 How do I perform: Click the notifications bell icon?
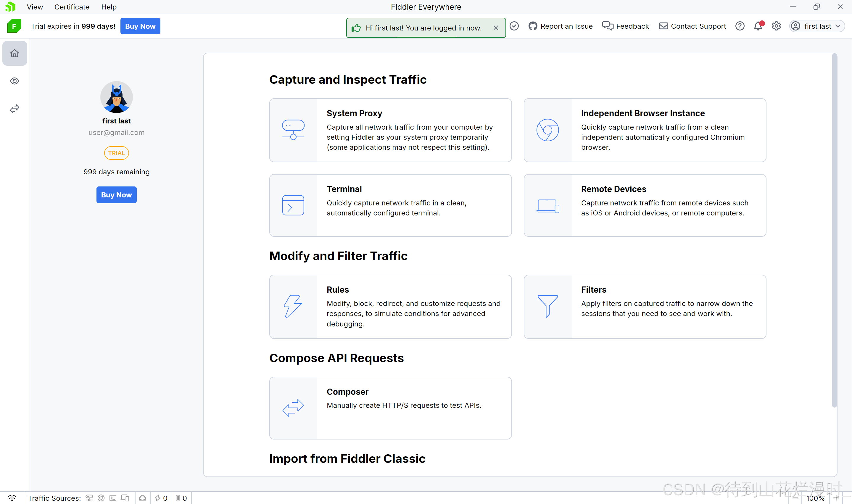tap(758, 26)
